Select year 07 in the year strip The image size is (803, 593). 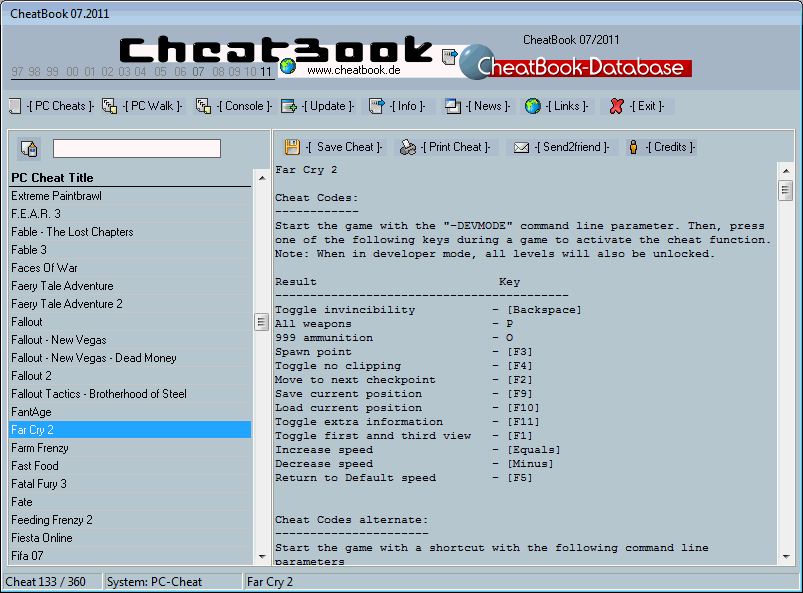(x=198, y=72)
